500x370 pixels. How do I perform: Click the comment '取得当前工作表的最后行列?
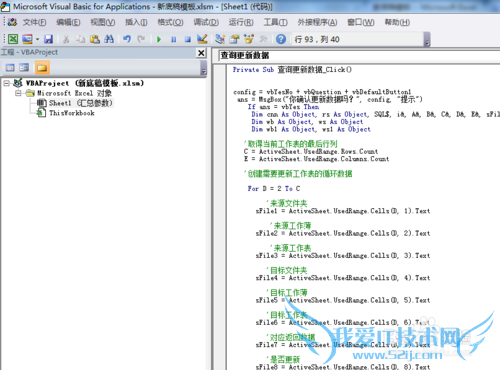coord(291,144)
